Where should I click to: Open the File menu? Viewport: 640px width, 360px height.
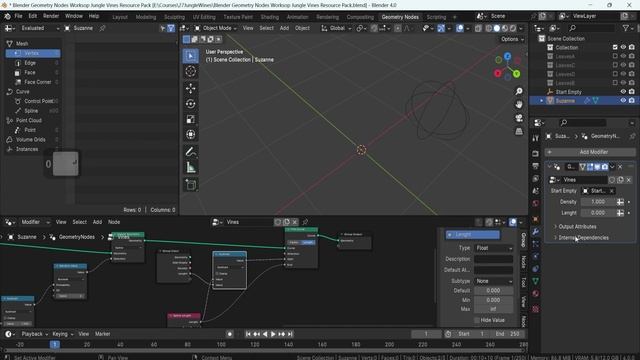[18, 16]
